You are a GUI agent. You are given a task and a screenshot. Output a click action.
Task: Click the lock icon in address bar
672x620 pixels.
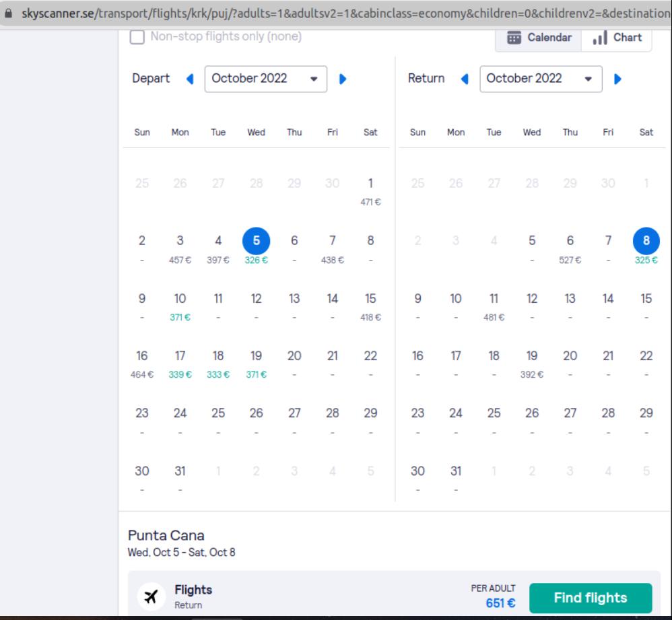[8, 13]
